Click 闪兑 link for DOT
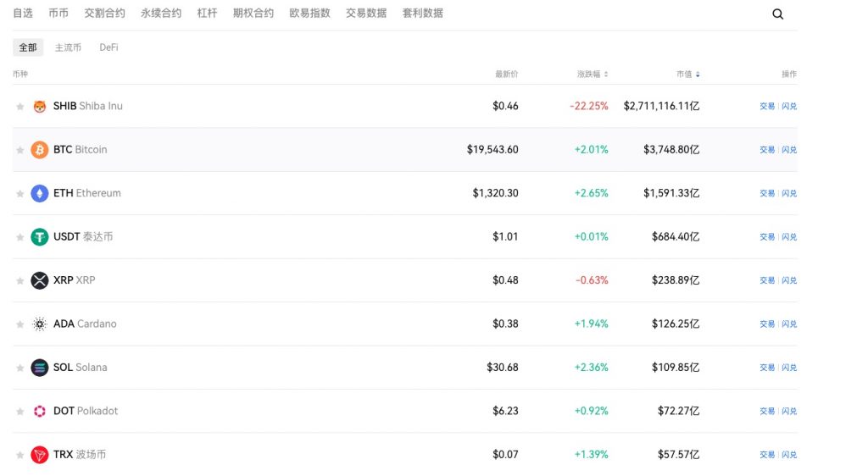 click(789, 412)
